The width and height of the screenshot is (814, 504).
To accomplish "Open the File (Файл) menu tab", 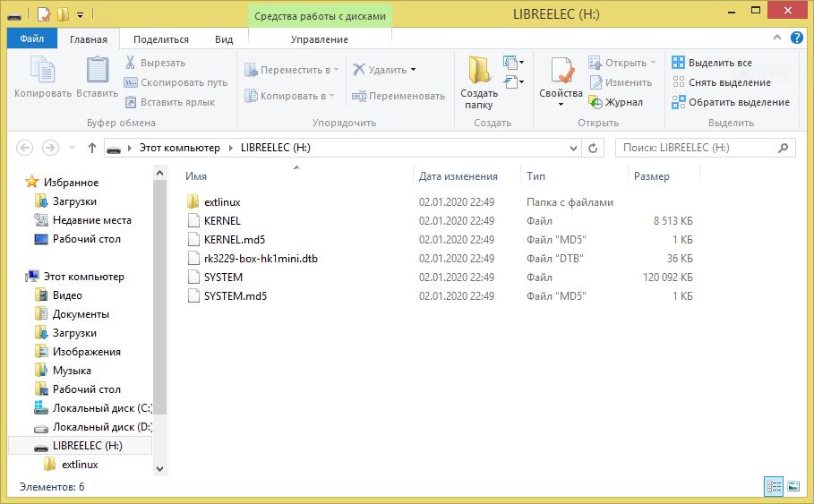I will coord(31,39).
